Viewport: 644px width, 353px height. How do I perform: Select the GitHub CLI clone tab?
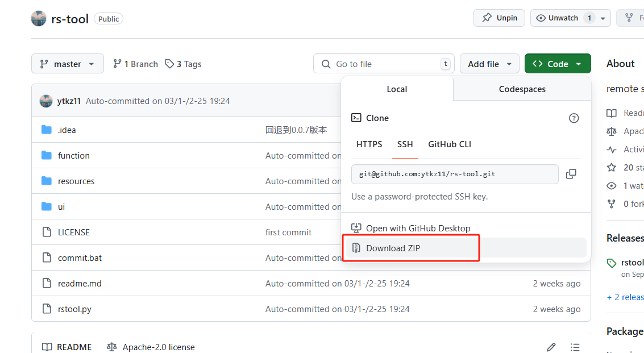pyautogui.click(x=450, y=144)
